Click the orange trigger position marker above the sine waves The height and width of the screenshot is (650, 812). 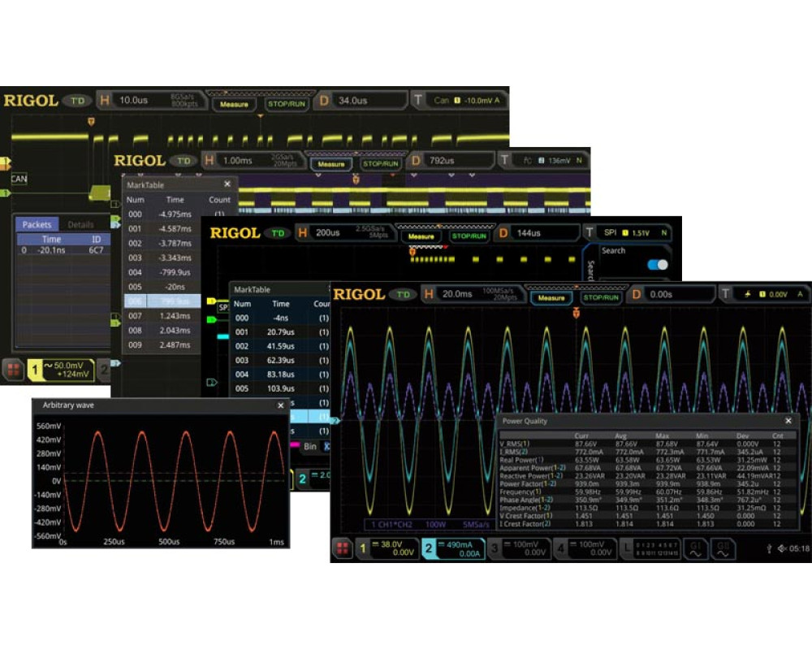pyautogui.click(x=577, y=313)
